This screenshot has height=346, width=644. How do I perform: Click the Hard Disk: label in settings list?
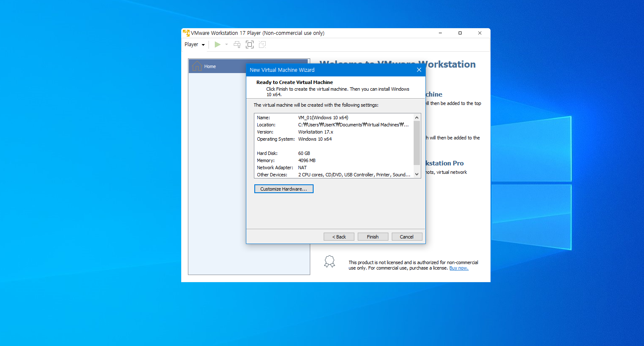[267, 153]
